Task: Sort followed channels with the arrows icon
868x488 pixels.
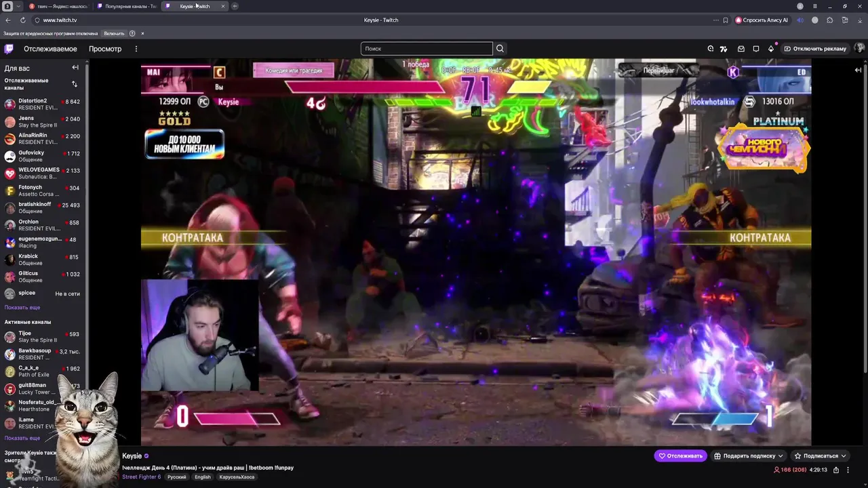Action: 75,84
